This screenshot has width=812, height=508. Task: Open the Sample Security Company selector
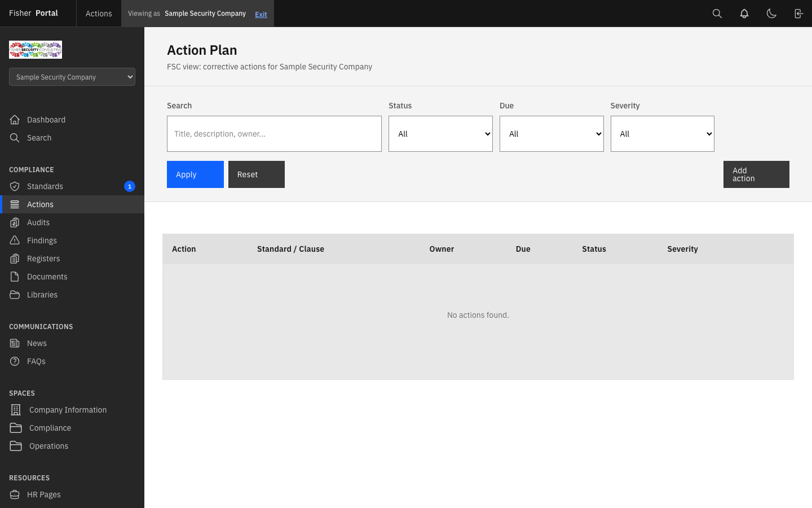point(72,77)
